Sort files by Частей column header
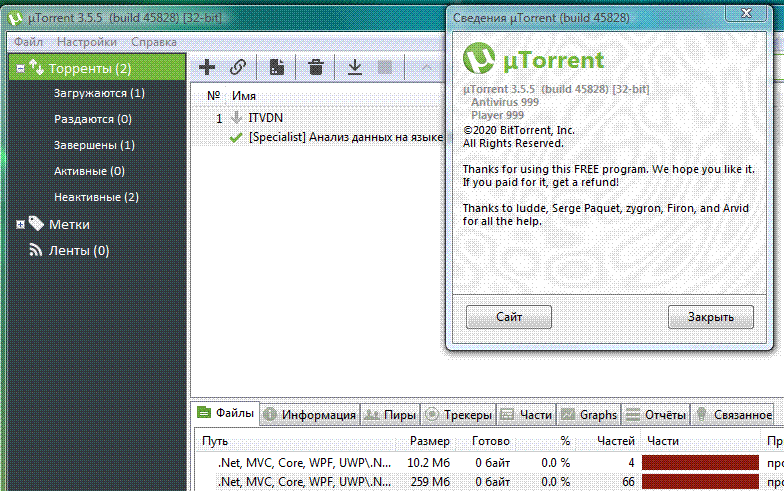 [x=616, y=441]
